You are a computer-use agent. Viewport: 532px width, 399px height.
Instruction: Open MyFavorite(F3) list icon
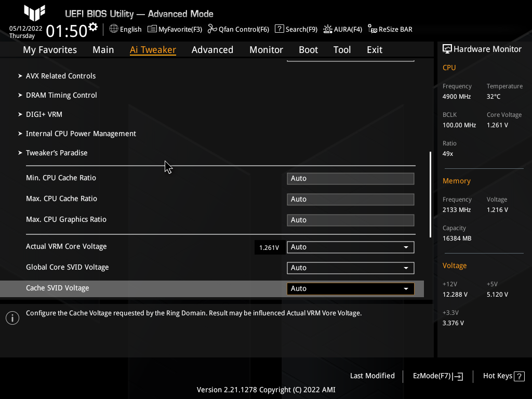(x=152, y=29)
